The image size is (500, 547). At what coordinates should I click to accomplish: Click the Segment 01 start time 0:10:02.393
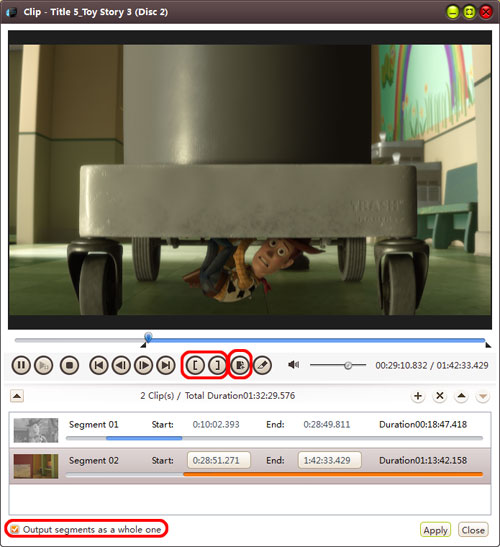[216, 425]
